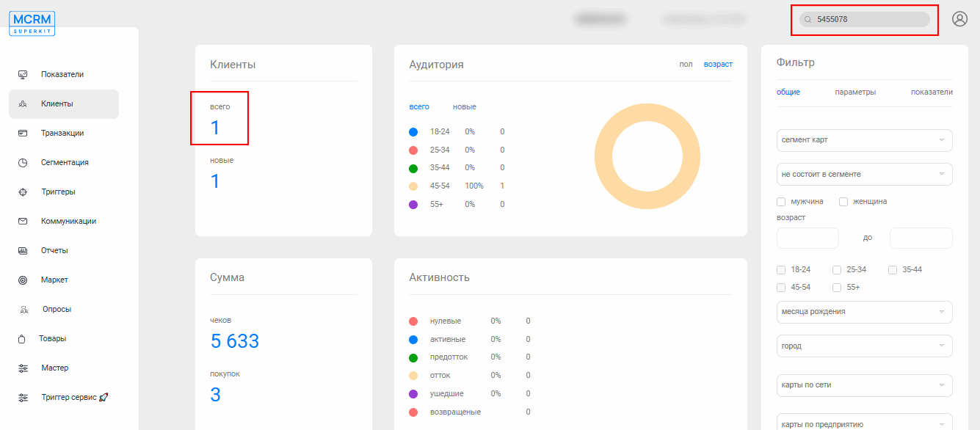This screenshot has height=430, width=980.
Task: Click the beige 45-54 legend dot
Action: pos(413,186)
